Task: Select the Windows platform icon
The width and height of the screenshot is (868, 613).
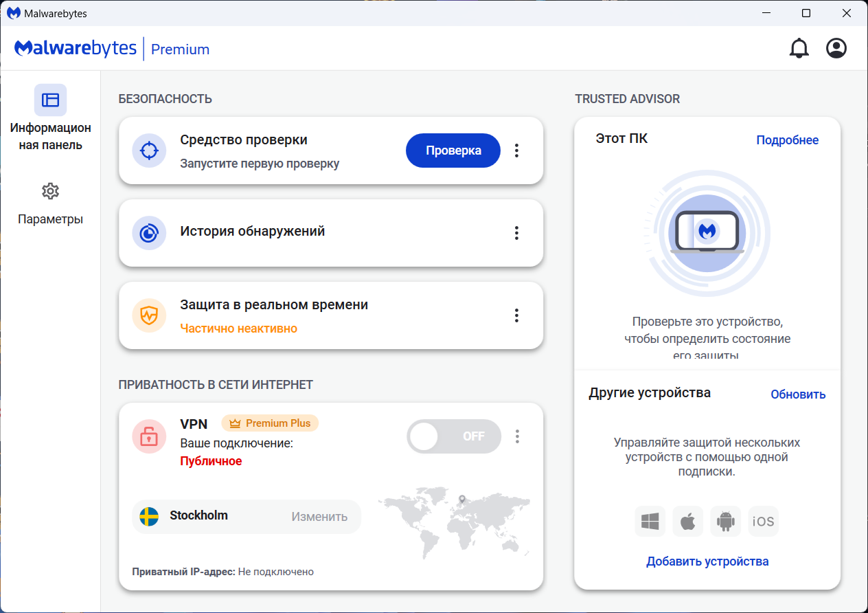Action: click(x=650, y=522)
